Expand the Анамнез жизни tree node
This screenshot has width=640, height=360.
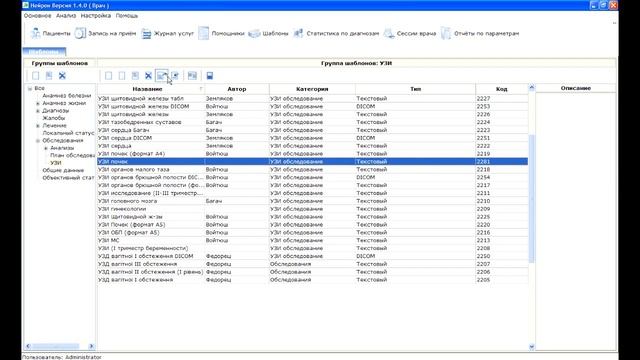point(38,103)
